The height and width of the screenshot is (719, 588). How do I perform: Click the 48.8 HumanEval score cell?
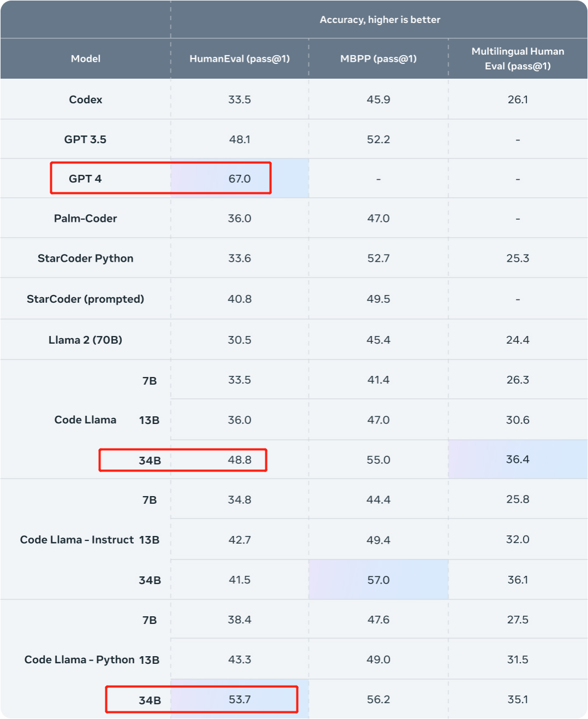point(240,459)
